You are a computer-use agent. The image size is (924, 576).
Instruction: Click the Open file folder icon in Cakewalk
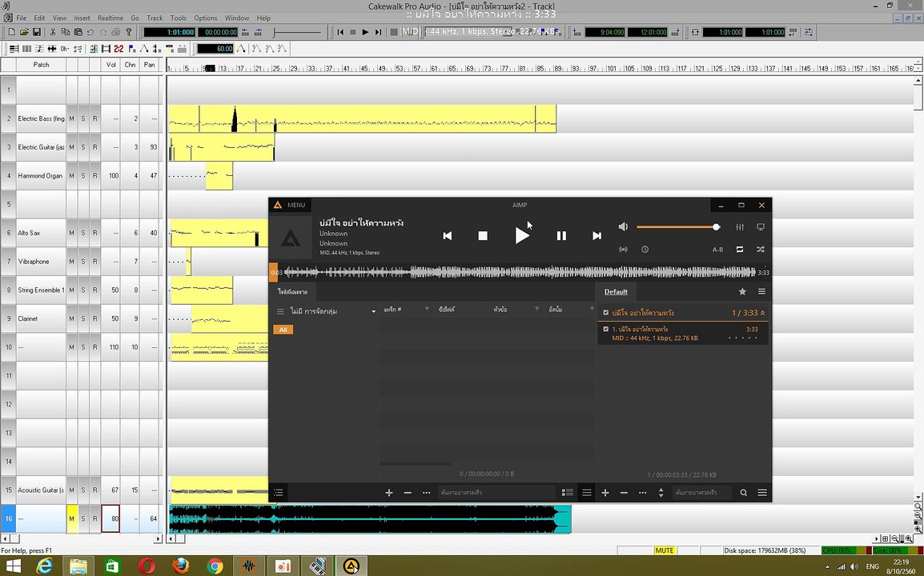24,32
